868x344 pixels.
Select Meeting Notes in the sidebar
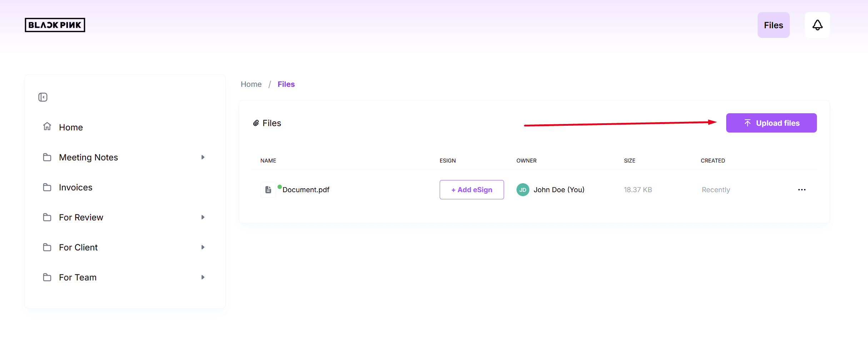point(88,158)
